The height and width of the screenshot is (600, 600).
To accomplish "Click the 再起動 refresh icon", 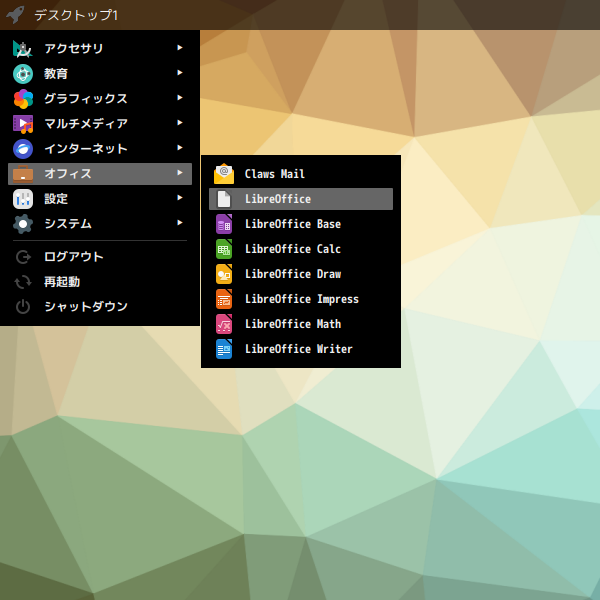I will click(x=23, y=282).
